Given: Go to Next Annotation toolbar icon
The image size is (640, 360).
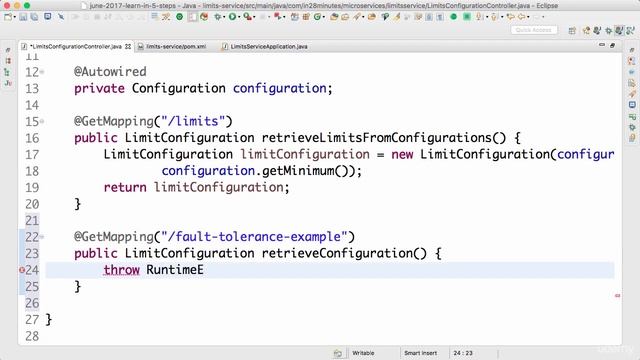Looking at the screenshot, I should 478,17.
